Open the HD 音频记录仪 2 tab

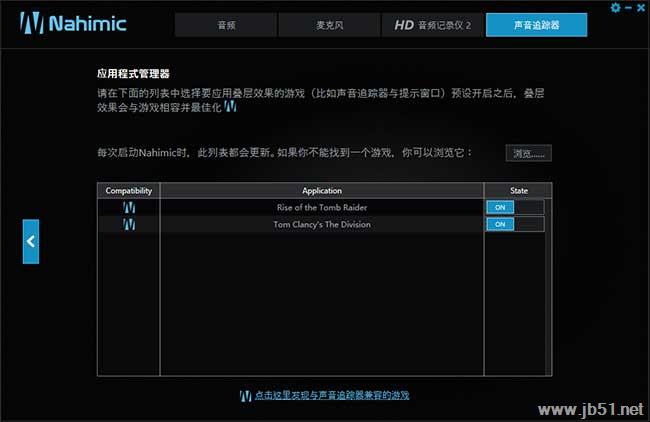tap(432, 25)
